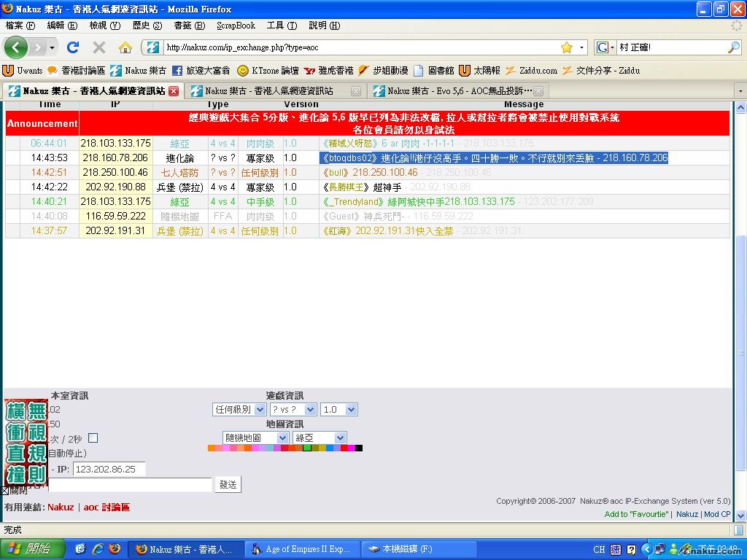Bookmark this page with the star icon

(566, 47)
